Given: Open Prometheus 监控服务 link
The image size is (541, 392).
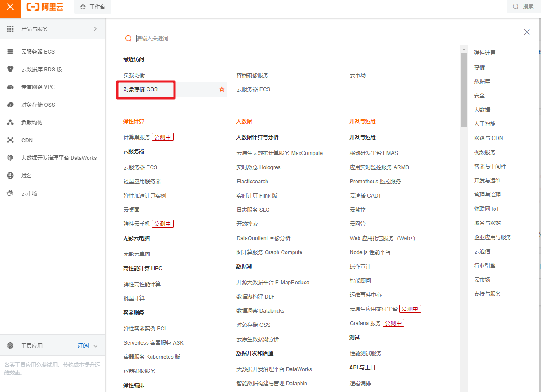Looking at the screenshot, I should pyautogui.click(x=375, y=182).
